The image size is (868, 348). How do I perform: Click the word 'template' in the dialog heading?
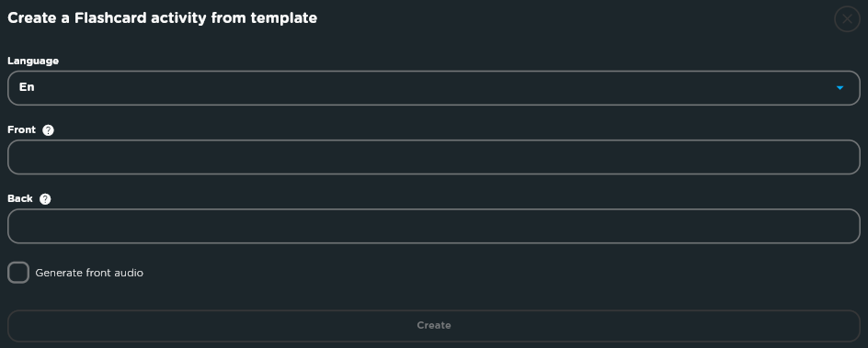284,18
